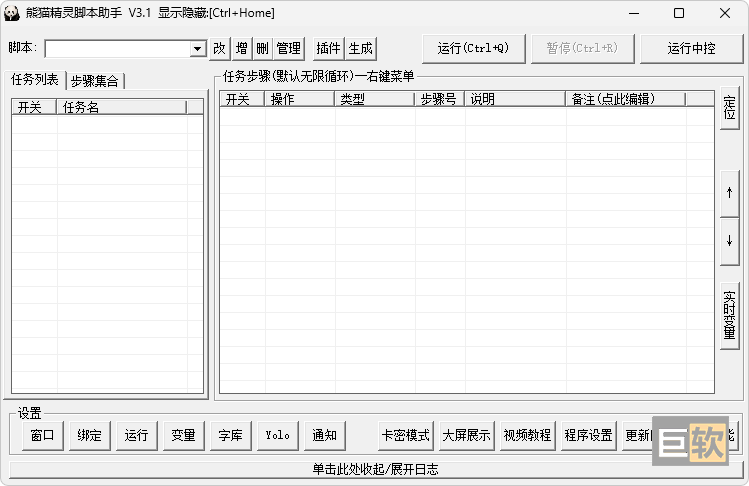Click the 删 (delete) script button
Image resolution: width=749 pixels, height=486 pixels.
(262, 48)
